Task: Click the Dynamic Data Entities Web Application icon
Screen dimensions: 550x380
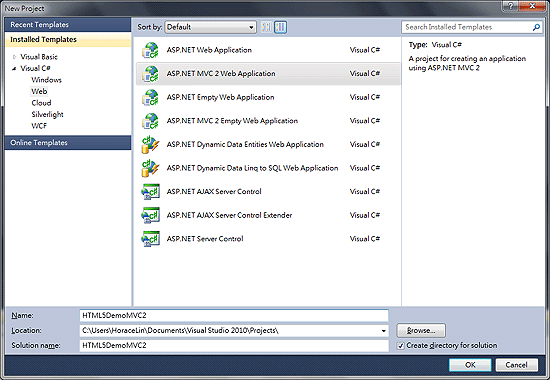Action: point(150,145)
